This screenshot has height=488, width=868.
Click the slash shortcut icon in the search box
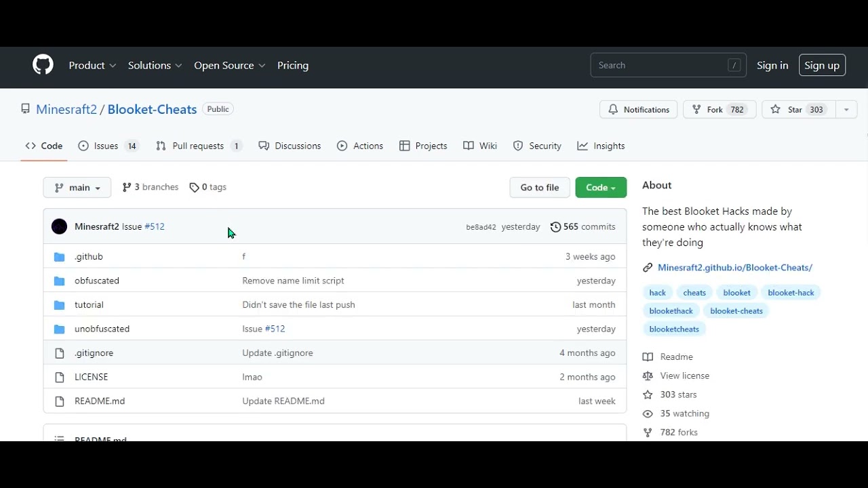point(734,65)
